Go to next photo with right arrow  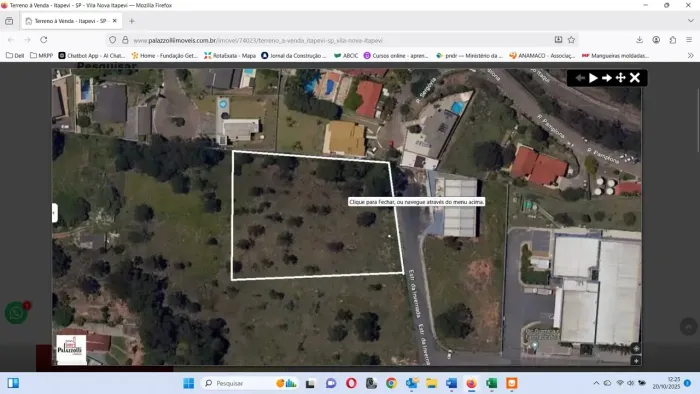coord(607,78)
